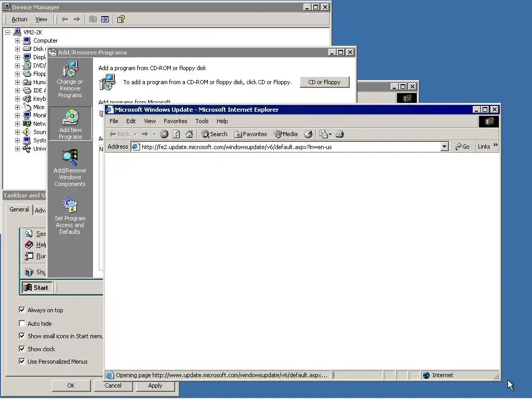532x399 pixels.
Task: Click the Go button beside the address bar
Action: tap(462, 147)
